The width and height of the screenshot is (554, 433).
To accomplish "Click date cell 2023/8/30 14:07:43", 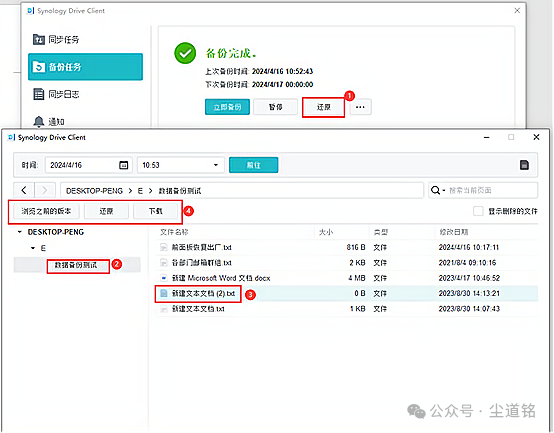I will (x=469, y=309).
